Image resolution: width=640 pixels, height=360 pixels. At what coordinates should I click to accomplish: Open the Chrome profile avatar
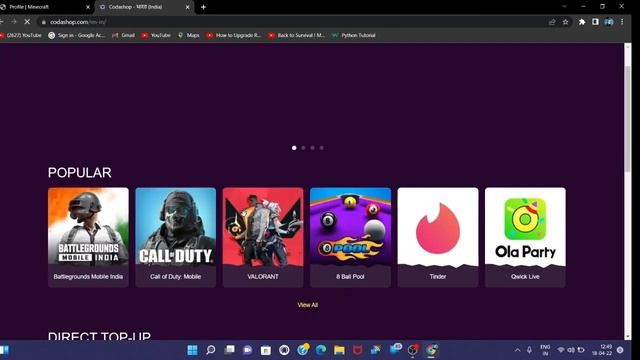(x=609, y=22)
